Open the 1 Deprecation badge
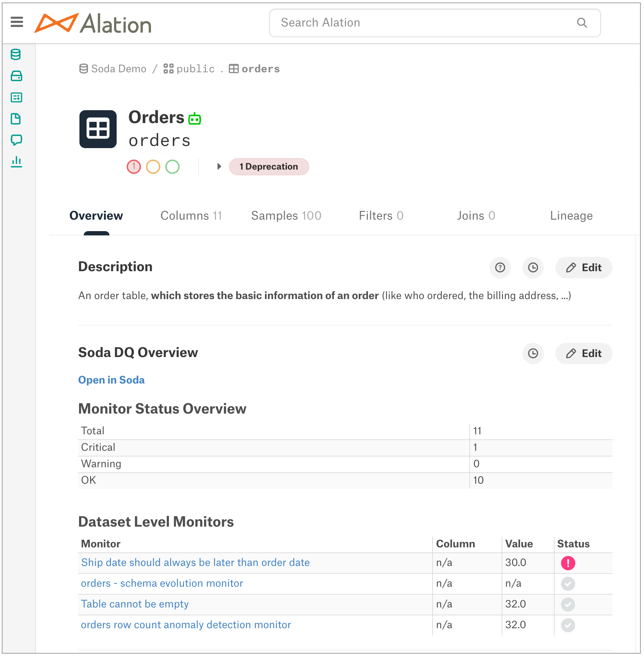 pyautogui.click(x=269, y=167)
